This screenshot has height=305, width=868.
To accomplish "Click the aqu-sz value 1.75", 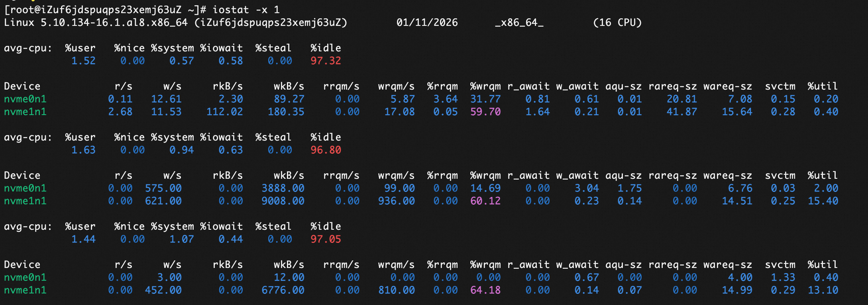I will tap(629, 188).
